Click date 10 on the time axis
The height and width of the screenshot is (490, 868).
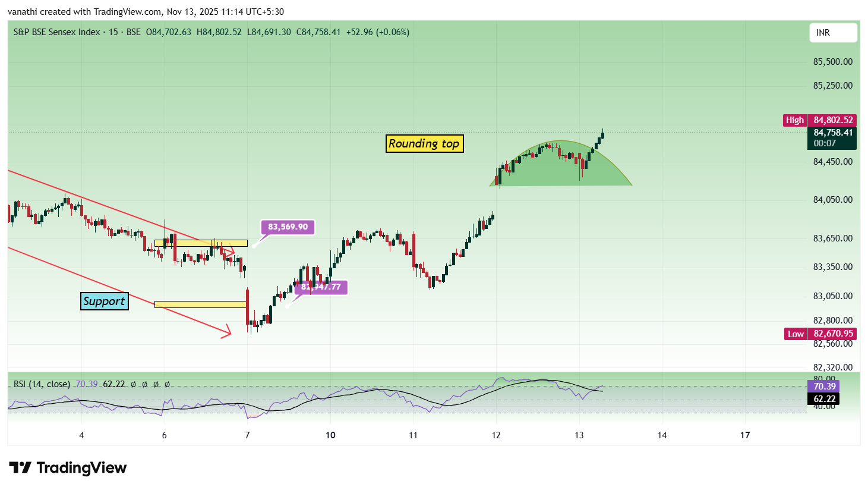coord(330,435)
